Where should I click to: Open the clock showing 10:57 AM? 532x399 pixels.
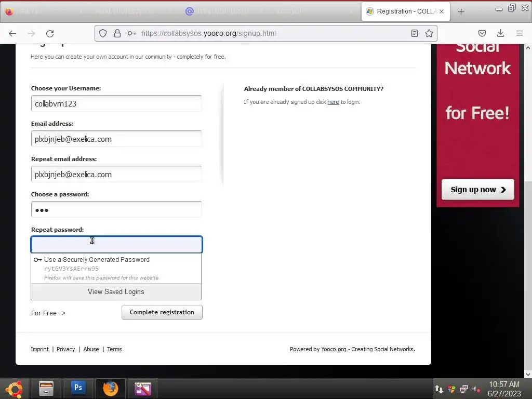pyautogui.click(x=504, y=389)
